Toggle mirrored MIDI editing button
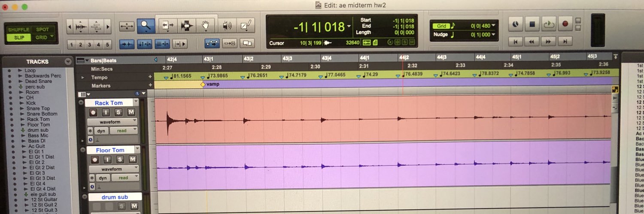The height and width of the screenshot is (214, 644). pyautogui.click(x=230, y=43)
